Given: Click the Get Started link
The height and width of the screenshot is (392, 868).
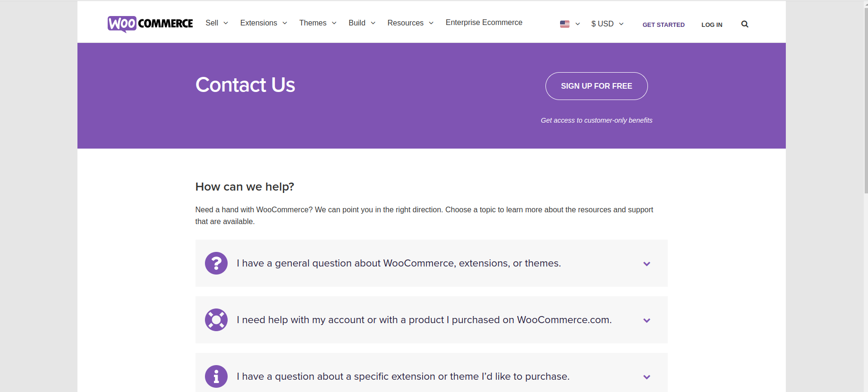Looking at the screenshot, I should (664, 25).
